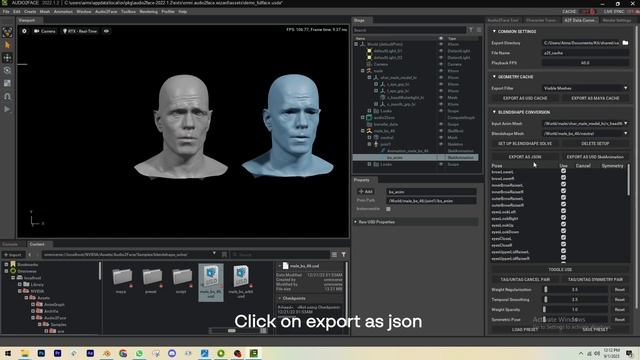Screen dimensions: 640x360
Task: Switch to Console tab
Action: tap(10, 244)
